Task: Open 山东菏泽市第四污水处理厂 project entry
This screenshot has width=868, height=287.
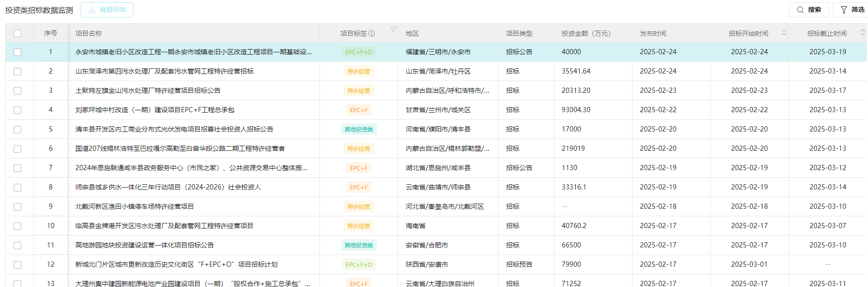Action: [164, 71]
